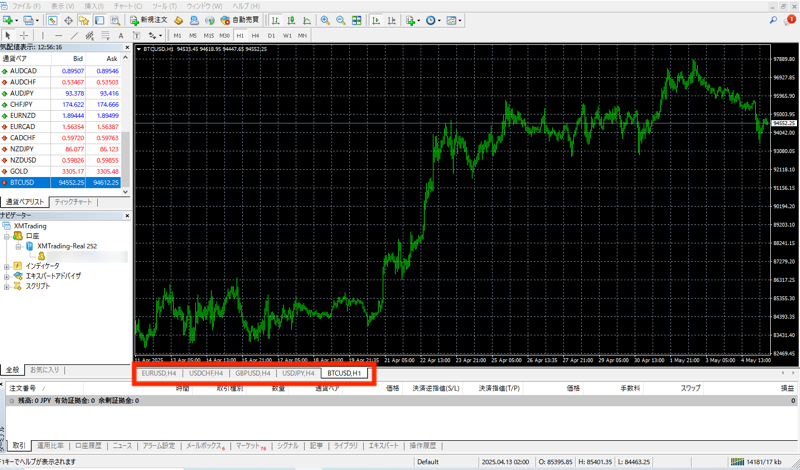Open the メールボックス terminal tab
The height and width of the screenshot is (470, 800).
[x=205, y=446]
